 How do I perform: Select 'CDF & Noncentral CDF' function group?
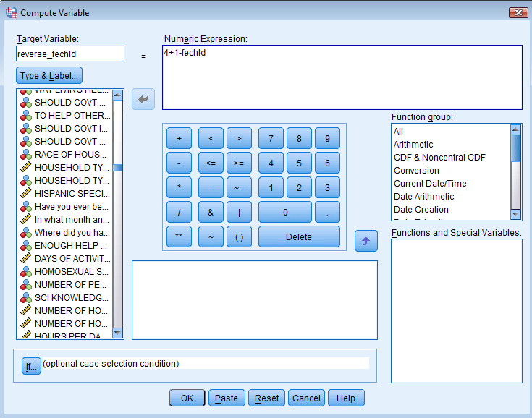pyautogui.click(x=439, y=157)
